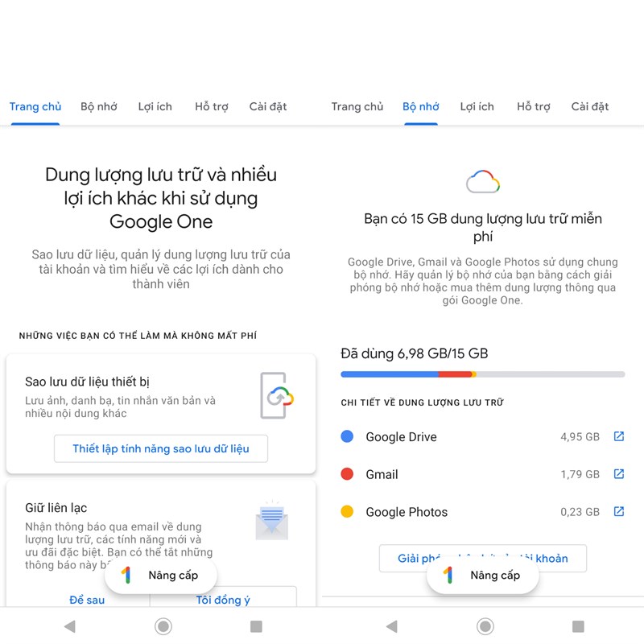Go to the Trang chủ tab
This screenshot has width=644, height=644.
coord(35,106)
